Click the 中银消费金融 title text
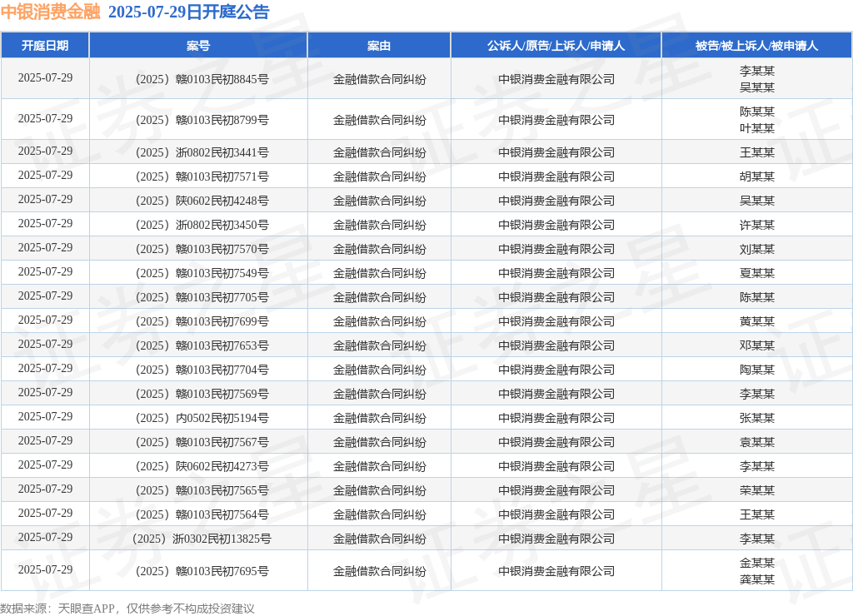 click(51, 12)
